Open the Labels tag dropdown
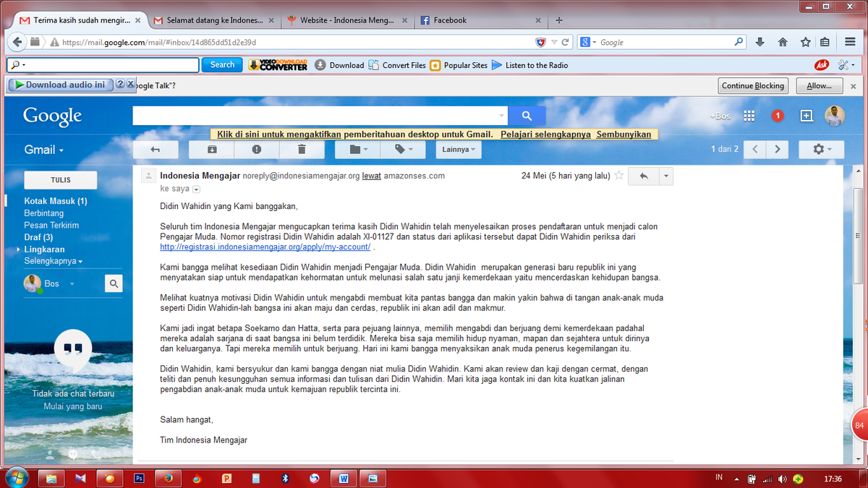This screenshot has width=868, height=488. [x=402, y=150]
